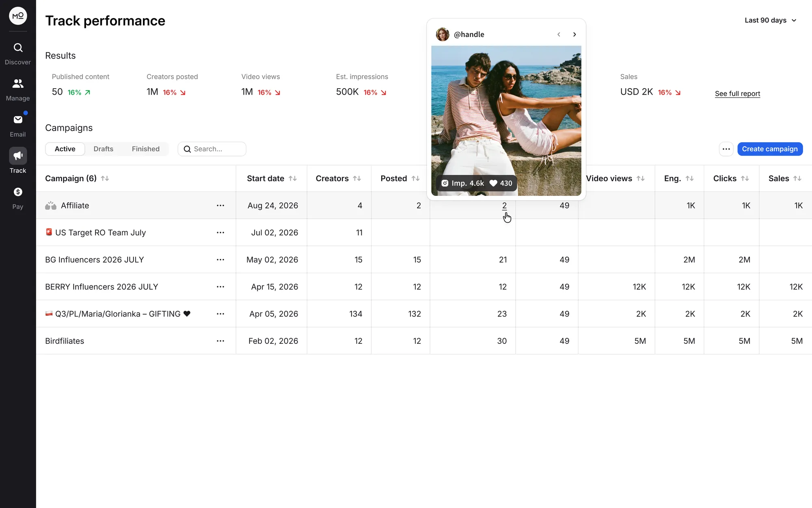Sort table by Creators column

click(x=357, y=178)
